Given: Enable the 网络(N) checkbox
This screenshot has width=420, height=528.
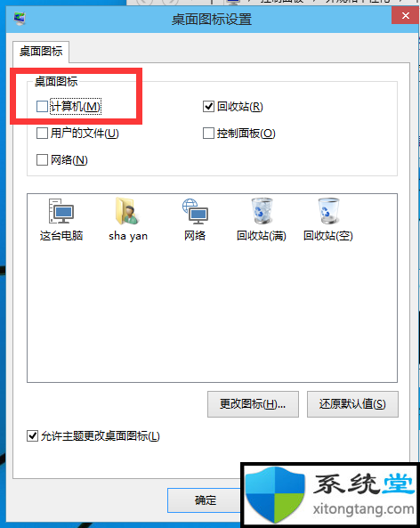Looking at the screenshot, I should click(x=42, y=159).
